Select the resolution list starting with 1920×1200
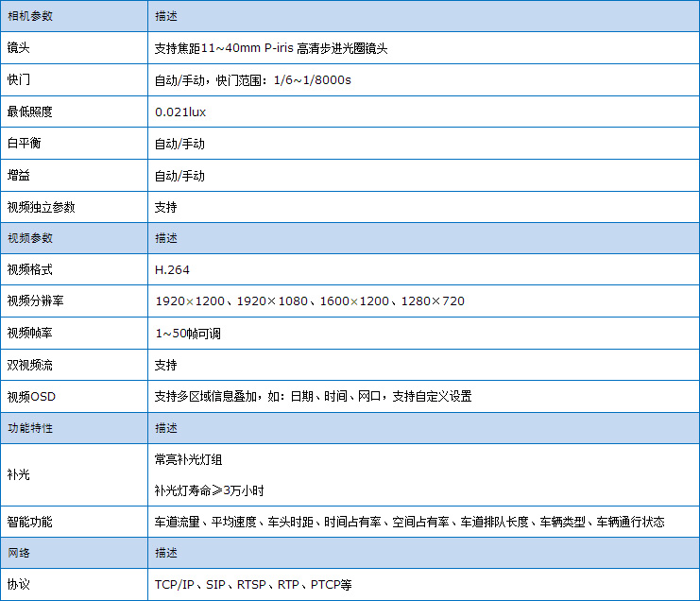The image size is (700, 601). pos(309,301)
